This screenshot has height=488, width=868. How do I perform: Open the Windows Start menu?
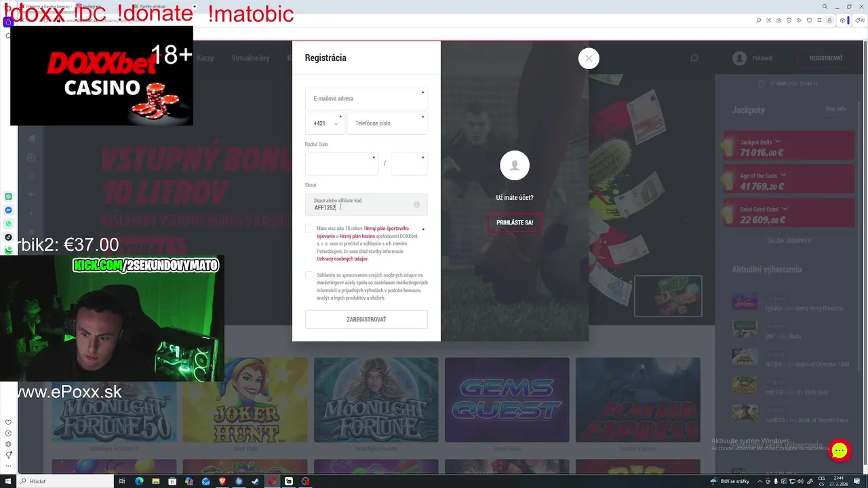coord(8,481)
